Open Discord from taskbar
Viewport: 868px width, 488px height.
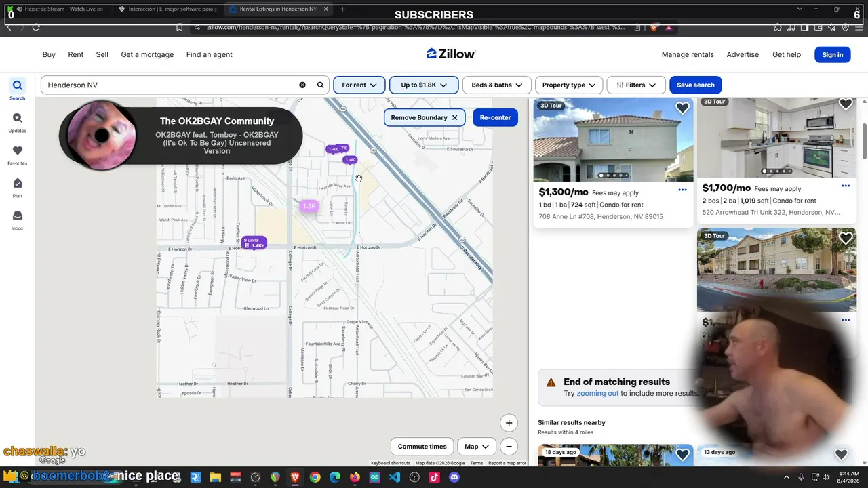click(454, 477)
